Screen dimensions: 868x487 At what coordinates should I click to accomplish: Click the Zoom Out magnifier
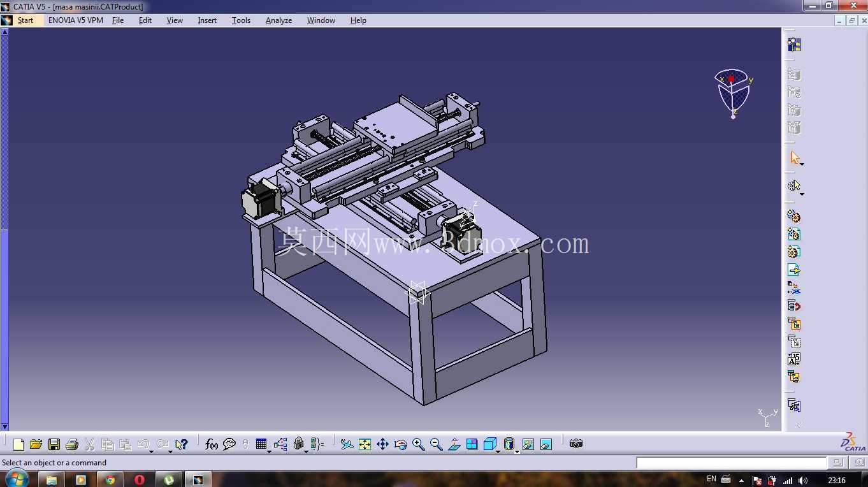[x=436, y=444]
